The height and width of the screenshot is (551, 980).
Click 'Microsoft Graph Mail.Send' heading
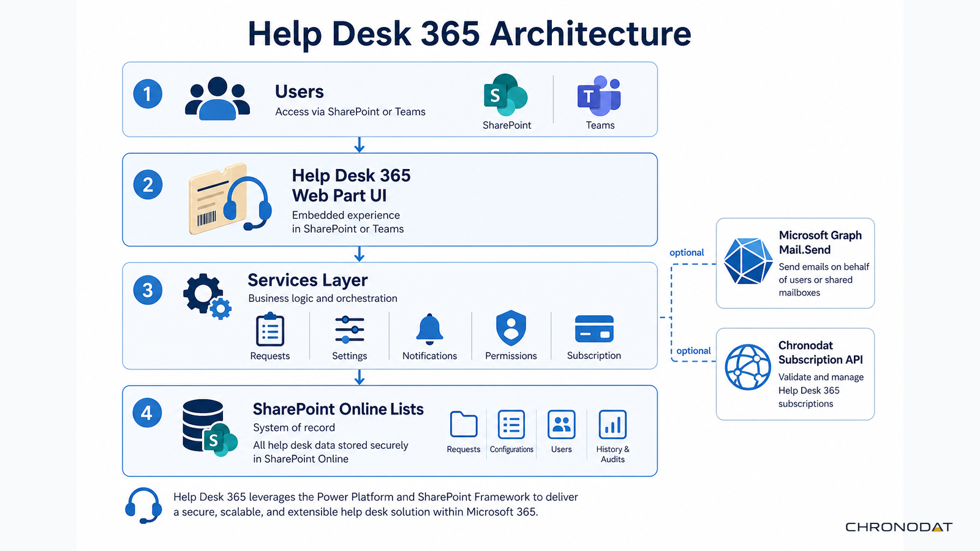[x=820, y=242]
